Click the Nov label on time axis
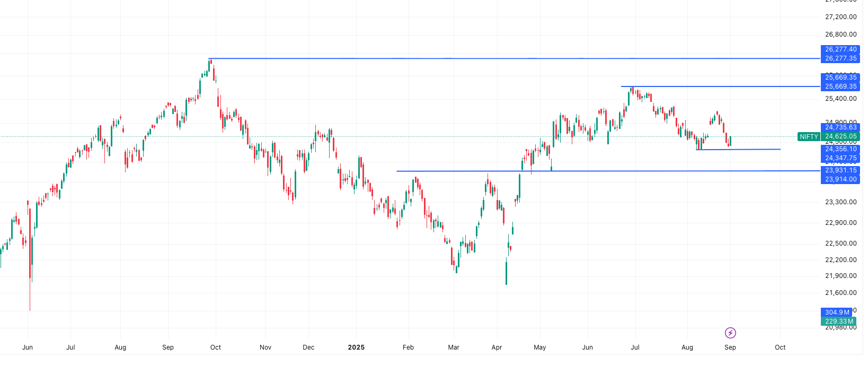 pyautogui.click(x=265, y=347)
